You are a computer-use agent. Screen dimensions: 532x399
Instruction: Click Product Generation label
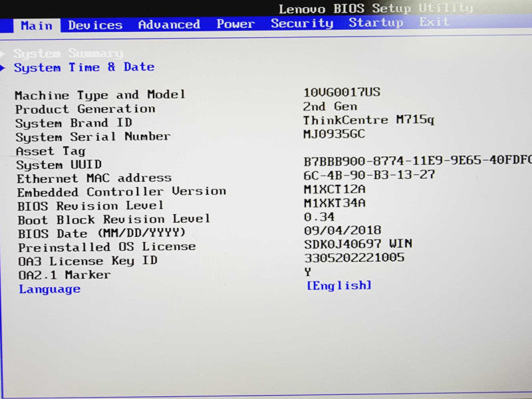85,109
